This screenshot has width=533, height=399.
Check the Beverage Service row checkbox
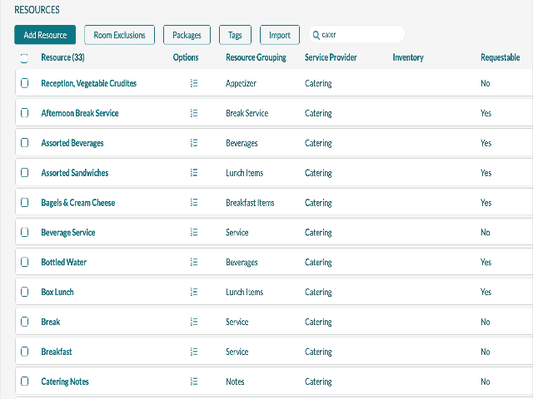(24, 232)
